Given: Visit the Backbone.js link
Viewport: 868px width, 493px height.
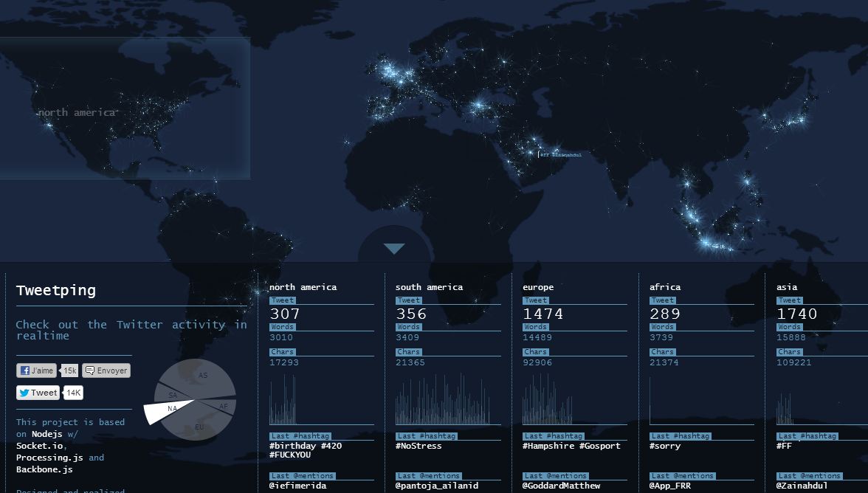Looking at the screenshot, I should [44, 469].
